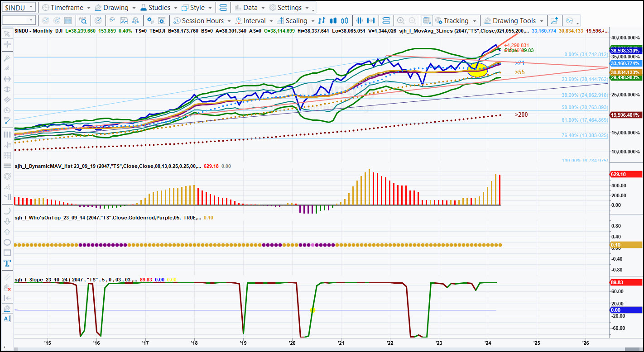The height and width of the screenshot is (352, 644).
Task: Click the >55 moving average label
Action: pyautogui.click(x=519, y=72)
